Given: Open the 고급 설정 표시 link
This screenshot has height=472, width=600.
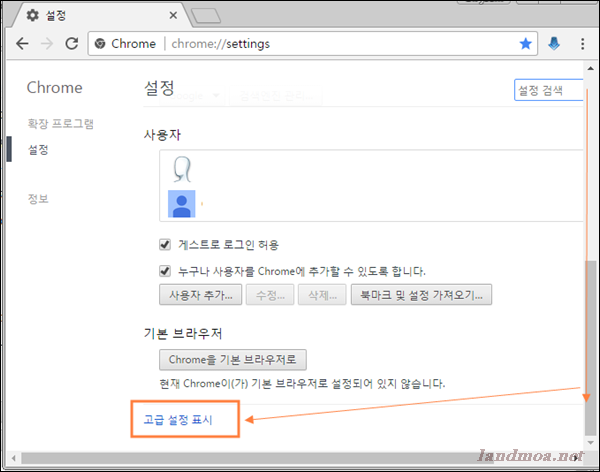Looking at the screenshot, I should tap(178, 420).
